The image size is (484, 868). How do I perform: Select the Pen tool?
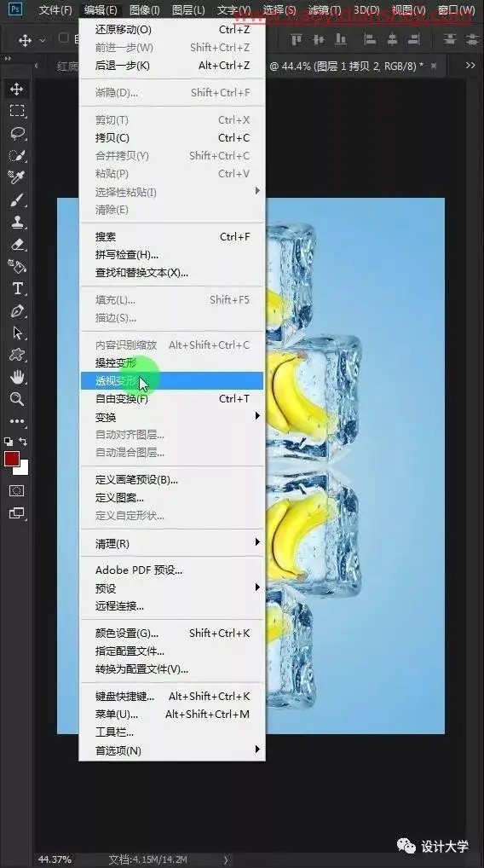click(x=16, y=310)
